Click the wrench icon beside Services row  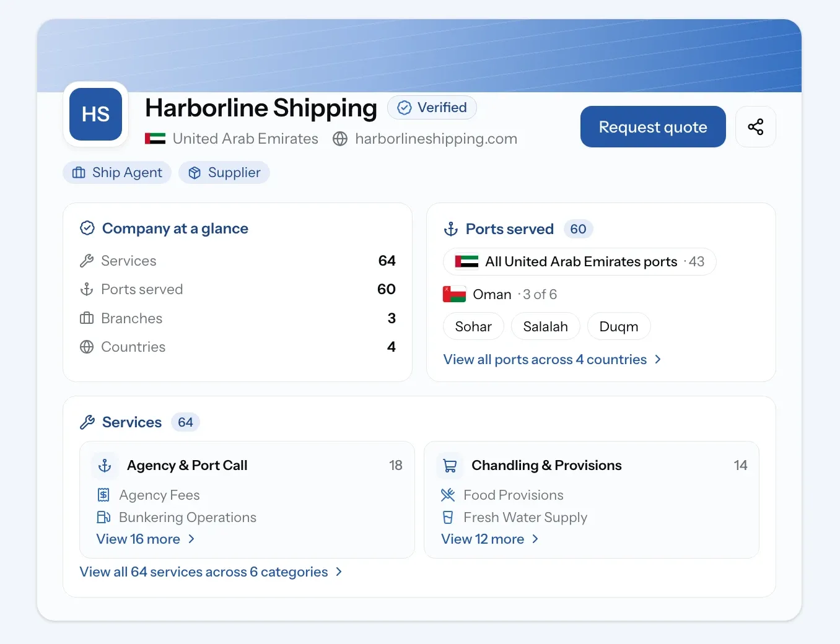point(87,261)
